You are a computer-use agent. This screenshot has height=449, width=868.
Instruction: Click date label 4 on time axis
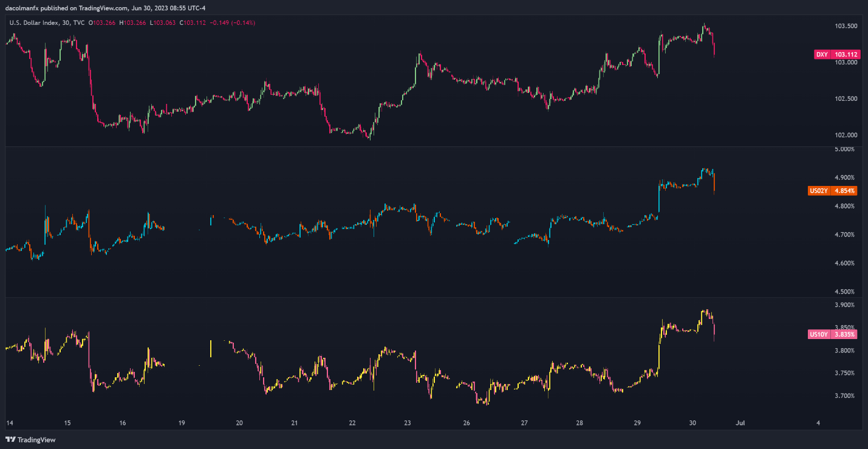click(x=818, y=423)
